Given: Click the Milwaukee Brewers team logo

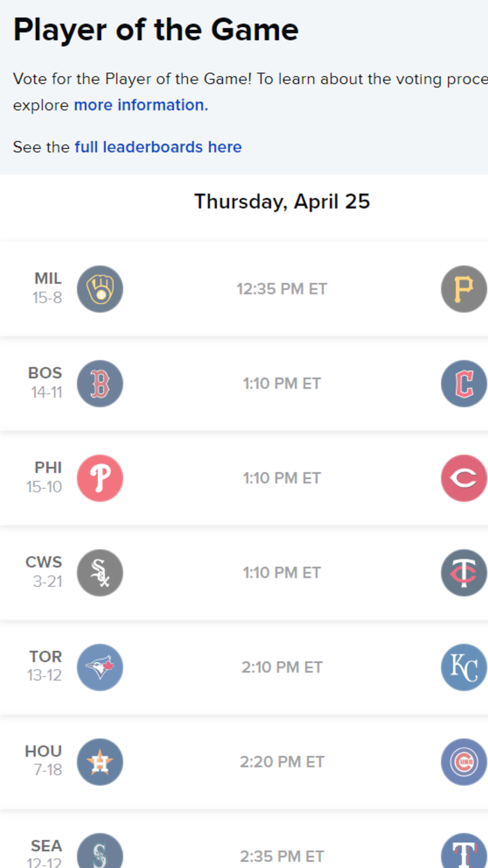Looking at the screenshot, I should [100, 289].
